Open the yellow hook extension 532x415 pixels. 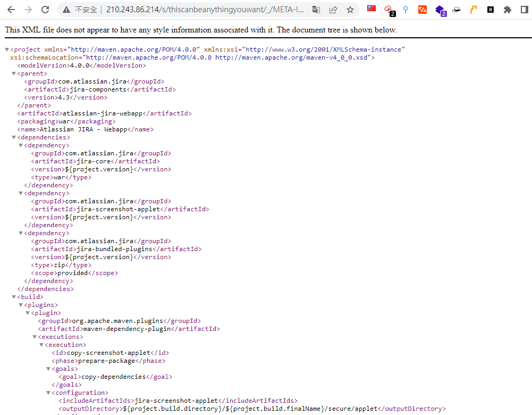point(474,10)
